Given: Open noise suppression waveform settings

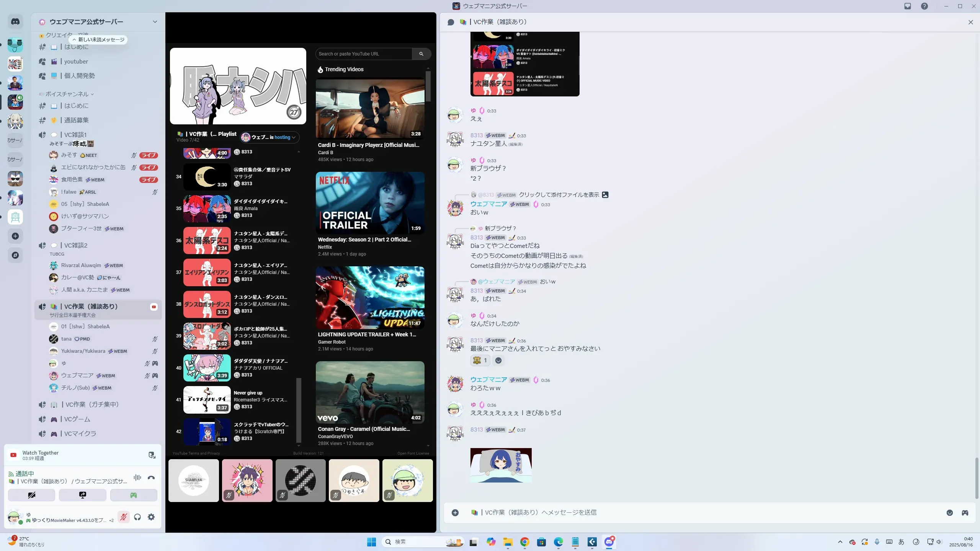Looking at the screenshot, I should [x=137, y=478].
